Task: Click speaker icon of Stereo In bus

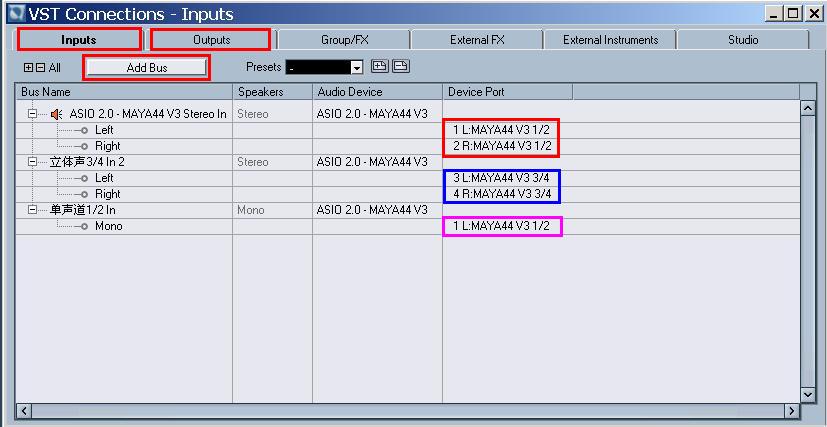Action: 57,114
